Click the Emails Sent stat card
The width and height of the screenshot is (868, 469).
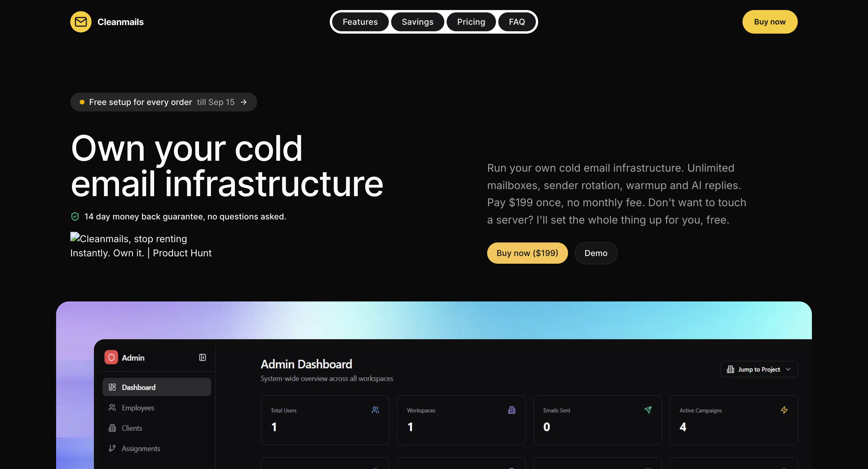pos(598,420)
